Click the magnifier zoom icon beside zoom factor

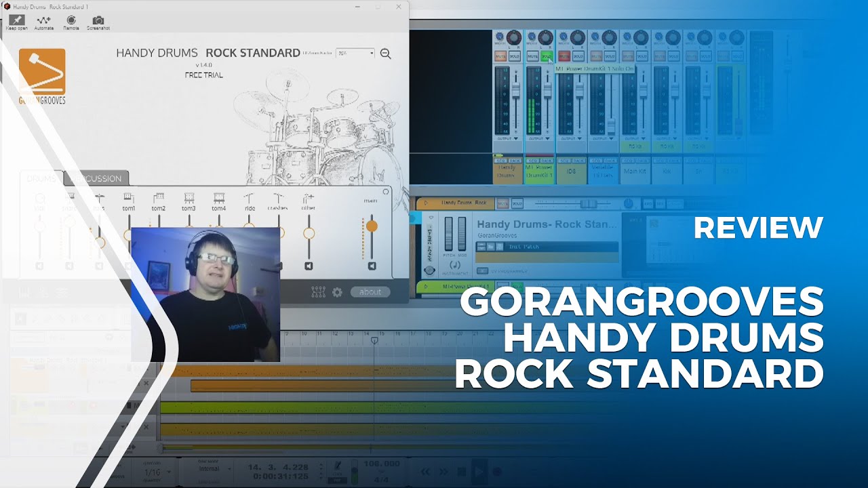386,54
